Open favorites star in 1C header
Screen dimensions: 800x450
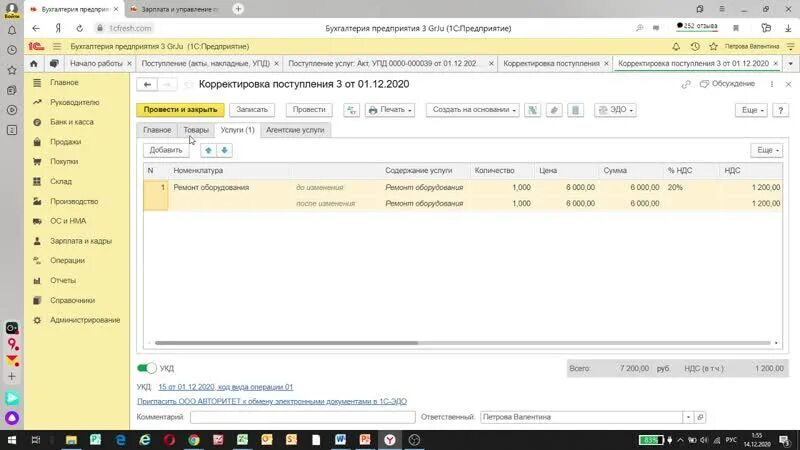(x=713, y=46)
